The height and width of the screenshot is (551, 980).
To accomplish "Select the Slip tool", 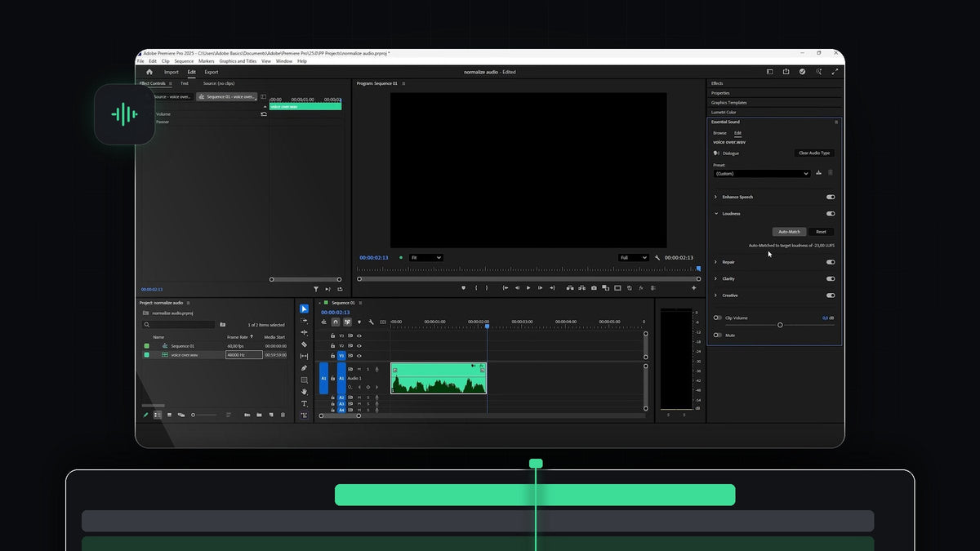I will [304, 356].
